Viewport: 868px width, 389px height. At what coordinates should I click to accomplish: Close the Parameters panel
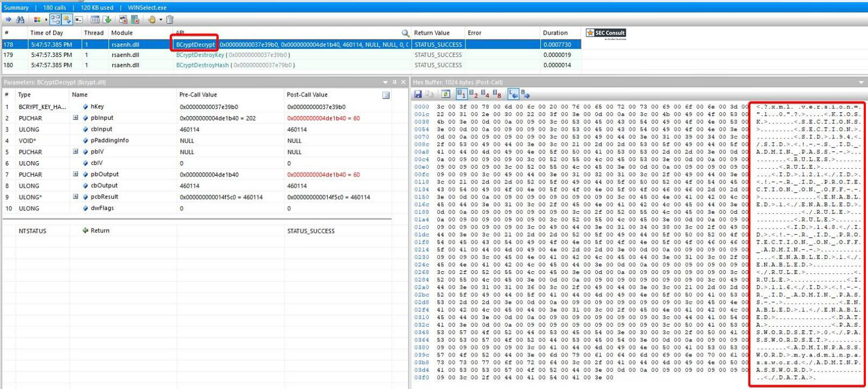[x=403, y=82]
